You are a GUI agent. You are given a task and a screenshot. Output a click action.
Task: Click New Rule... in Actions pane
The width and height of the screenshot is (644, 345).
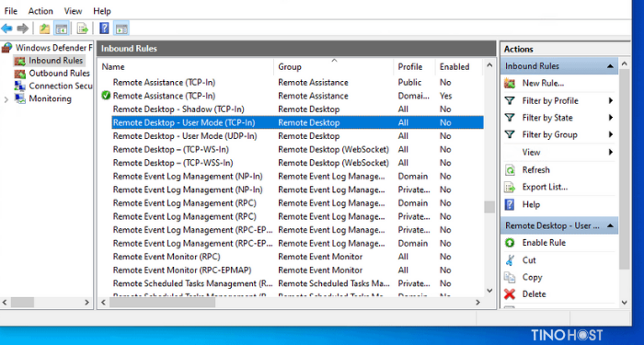click(x=543, y=84)
